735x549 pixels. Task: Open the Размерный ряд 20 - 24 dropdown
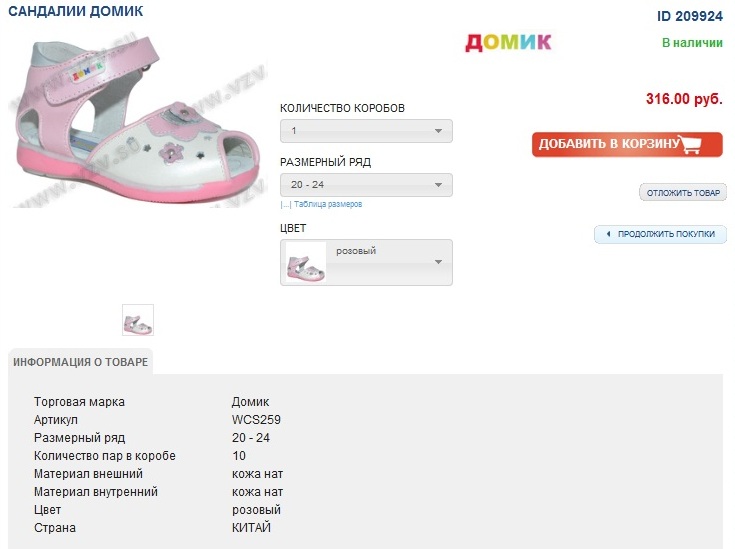point(366,185)
